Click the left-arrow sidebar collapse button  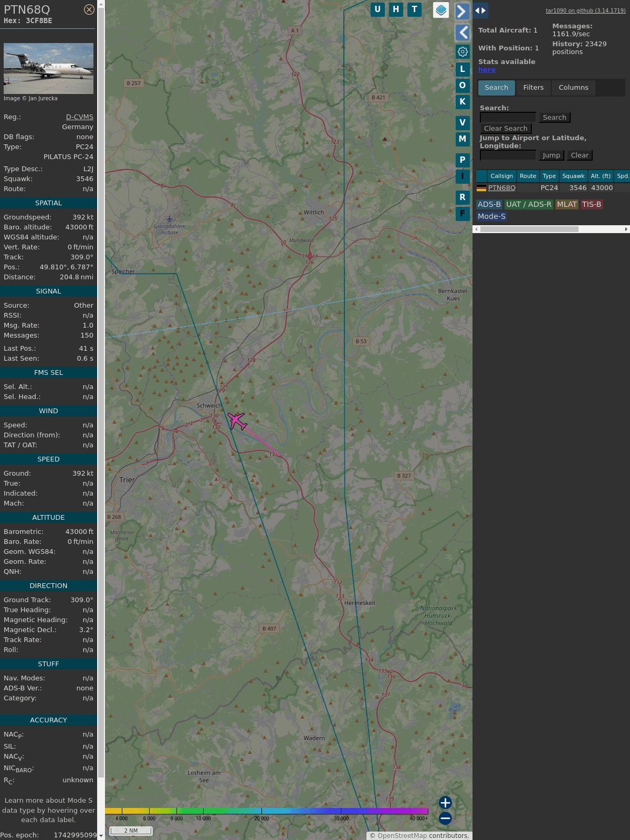pos(462,33)
